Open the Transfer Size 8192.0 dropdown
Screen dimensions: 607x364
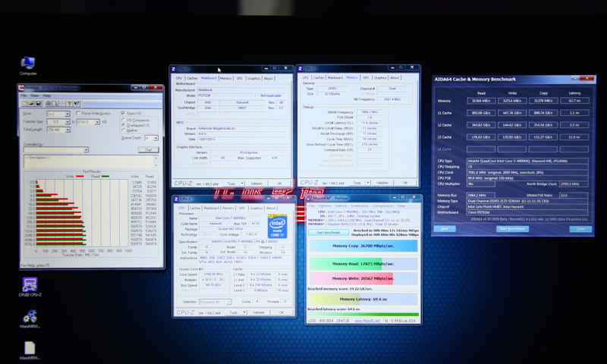click(97, 122)
